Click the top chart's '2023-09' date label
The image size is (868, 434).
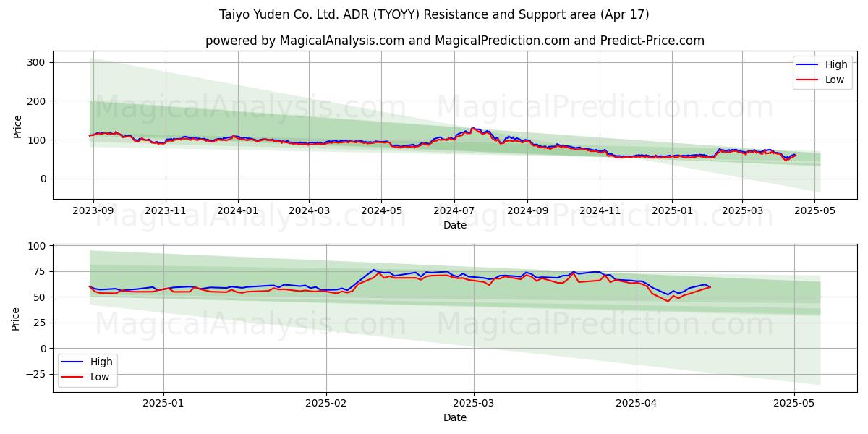pos(93,210)
